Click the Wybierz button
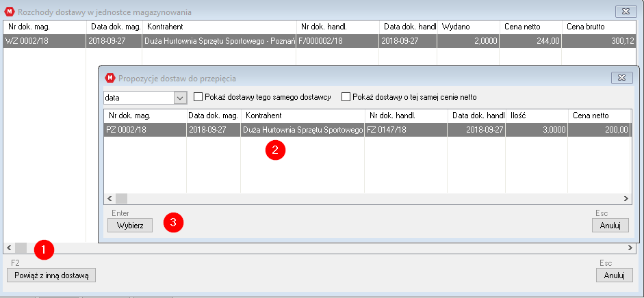 click(x=130, y=225)
